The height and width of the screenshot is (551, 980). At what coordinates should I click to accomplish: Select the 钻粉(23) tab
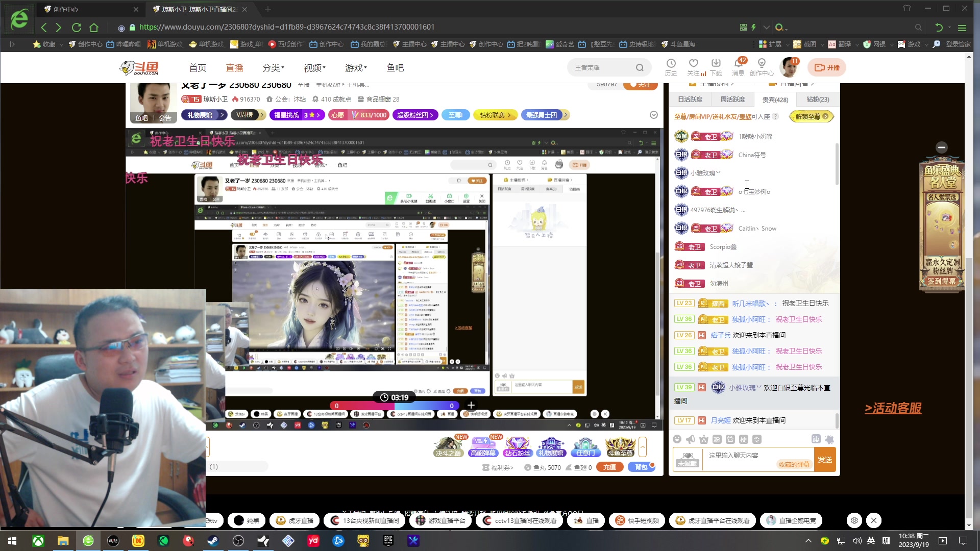pyautogui.click(x=818, y=99)
